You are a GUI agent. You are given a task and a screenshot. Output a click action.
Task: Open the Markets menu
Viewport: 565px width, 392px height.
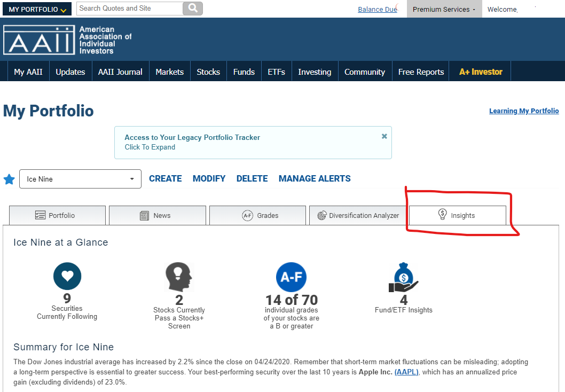point(170,72)
